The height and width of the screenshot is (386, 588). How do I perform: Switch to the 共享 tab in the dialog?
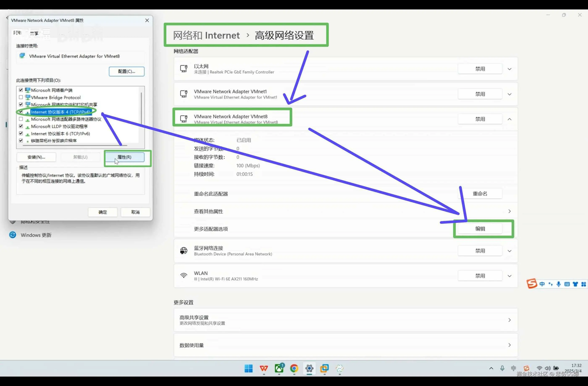tap(34, 33)
